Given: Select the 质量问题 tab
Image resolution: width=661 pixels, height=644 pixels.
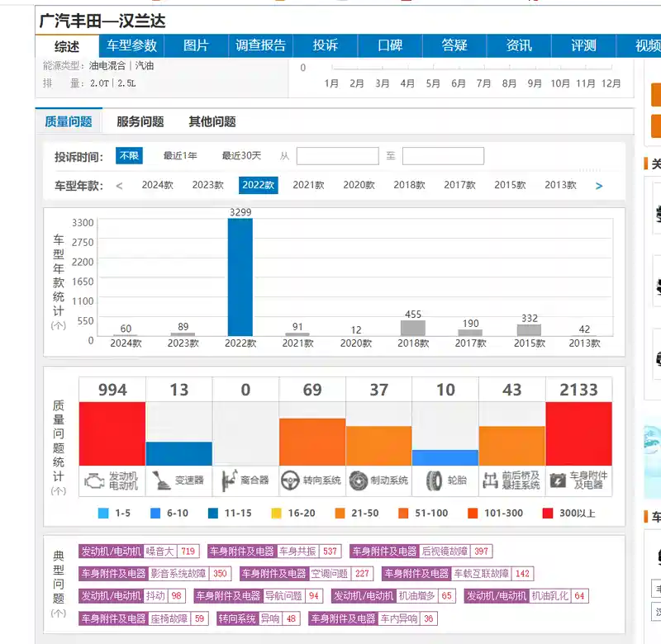Looking at the screenshot, I should [x=69, y=121].
